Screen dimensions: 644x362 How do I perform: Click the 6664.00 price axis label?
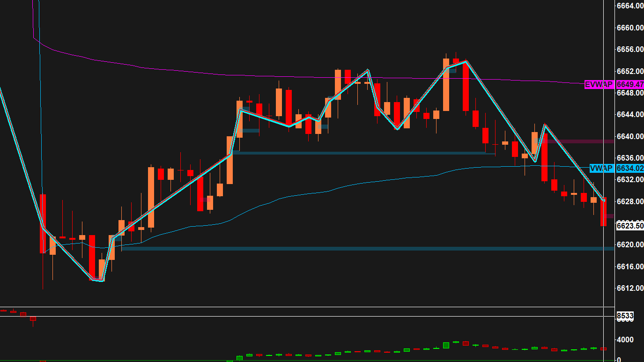629,6
